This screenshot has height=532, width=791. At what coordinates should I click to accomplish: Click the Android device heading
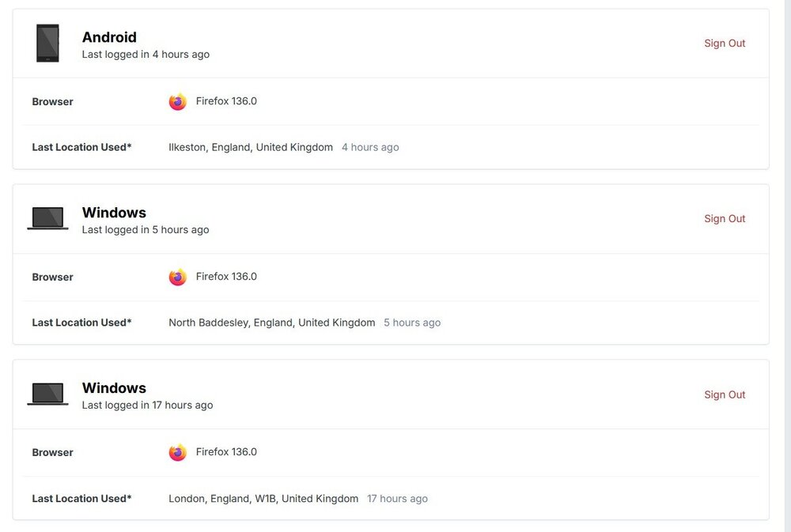click(x=109, y=37)
